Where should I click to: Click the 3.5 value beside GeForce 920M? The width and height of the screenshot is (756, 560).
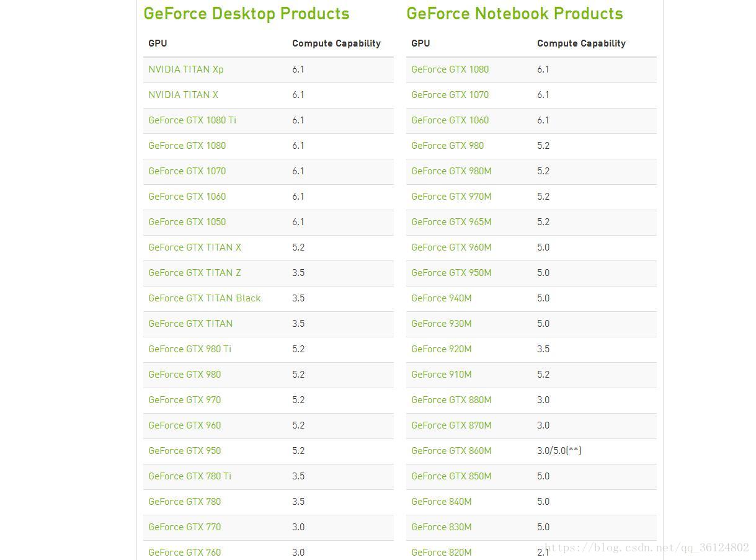(543, 349)
